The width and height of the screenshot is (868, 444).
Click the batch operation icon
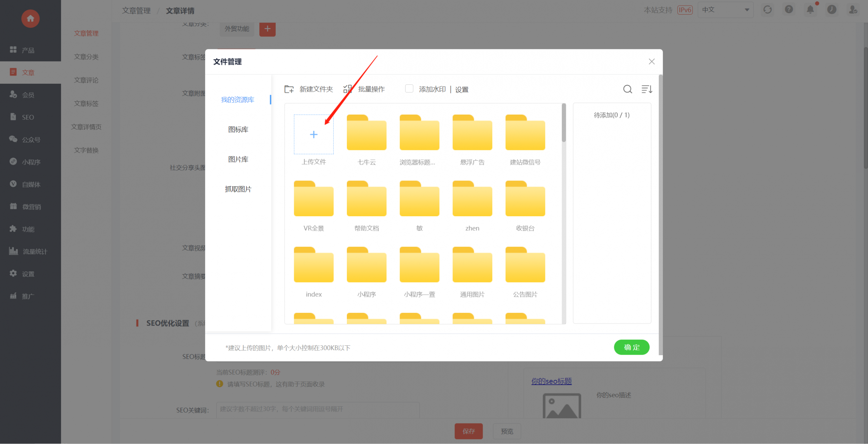(x=348, y=89)
